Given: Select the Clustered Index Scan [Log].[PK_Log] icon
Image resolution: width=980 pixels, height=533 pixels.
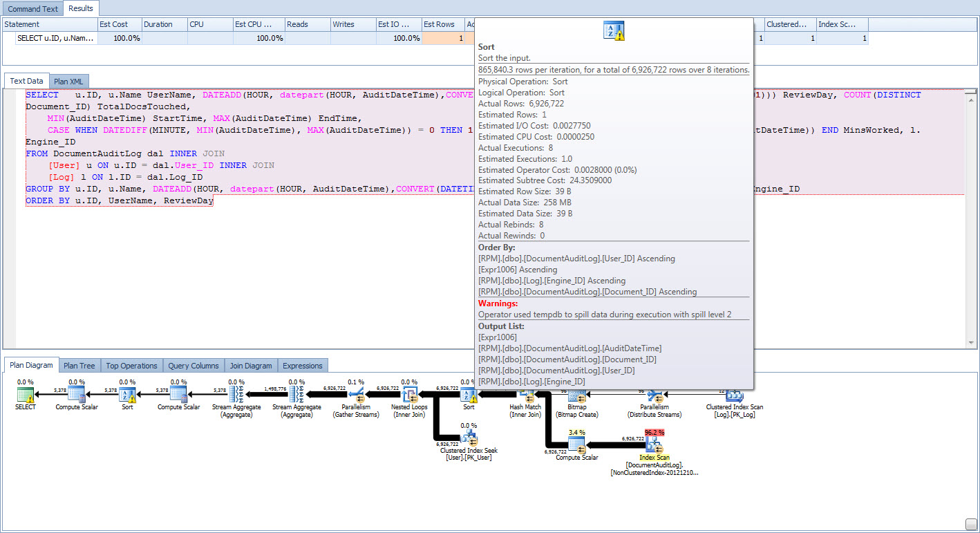Looking at the screenshot, I should [734, 395].
